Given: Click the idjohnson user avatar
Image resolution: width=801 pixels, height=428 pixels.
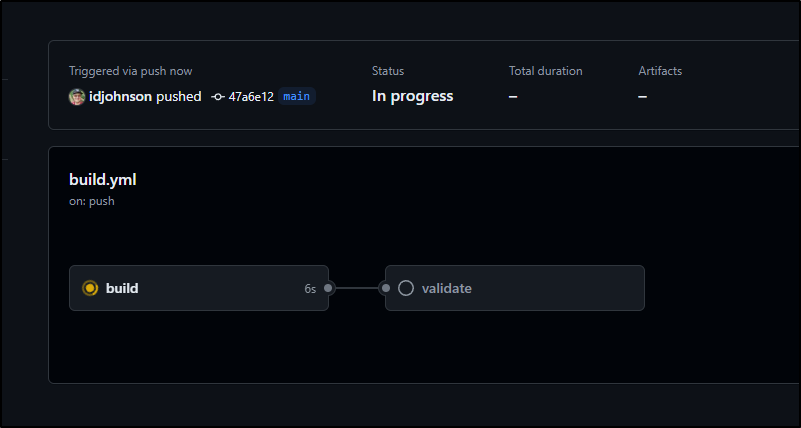Looking at the screenshot, I should tap(77, 97).
